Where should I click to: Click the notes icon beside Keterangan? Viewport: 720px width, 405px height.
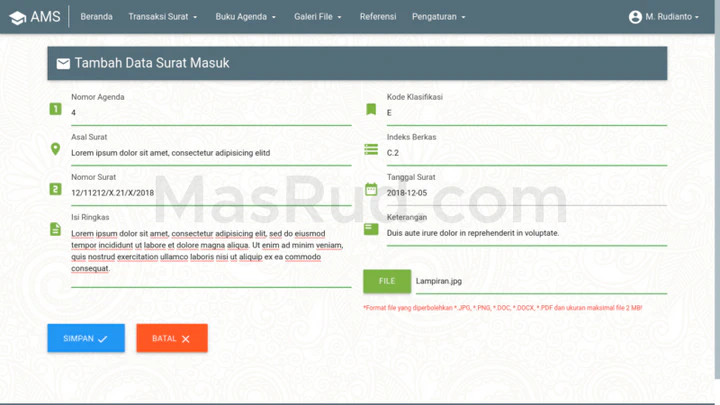pyautogui.click(x=371, y=229)
